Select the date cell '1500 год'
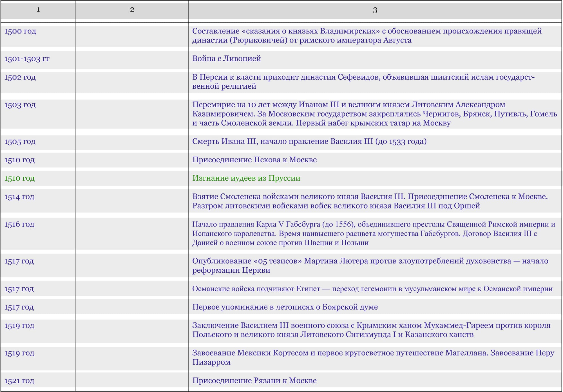This screenshot has width=563, height=392. click(20, 31)
